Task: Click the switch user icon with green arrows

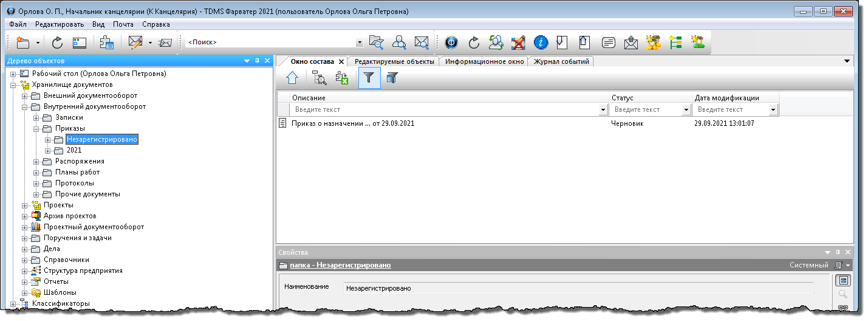Action: pyautogui.click(x=496, y=43)
